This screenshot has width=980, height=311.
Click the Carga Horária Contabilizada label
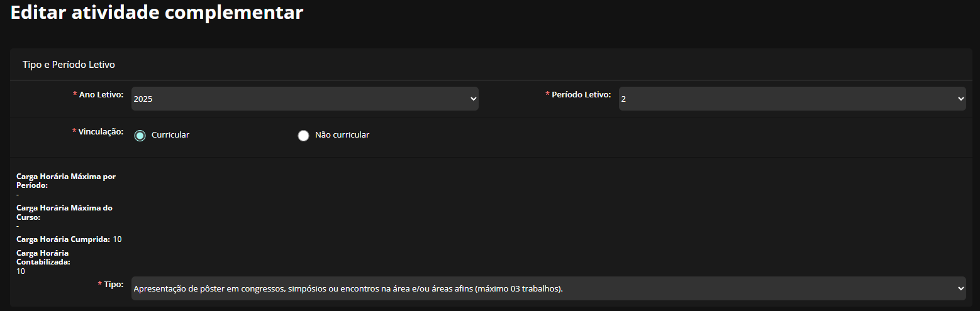tap(43, 258)
